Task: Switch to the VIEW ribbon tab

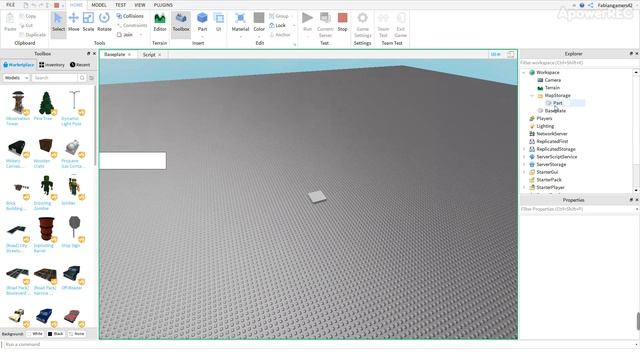Action: (140, 5)
